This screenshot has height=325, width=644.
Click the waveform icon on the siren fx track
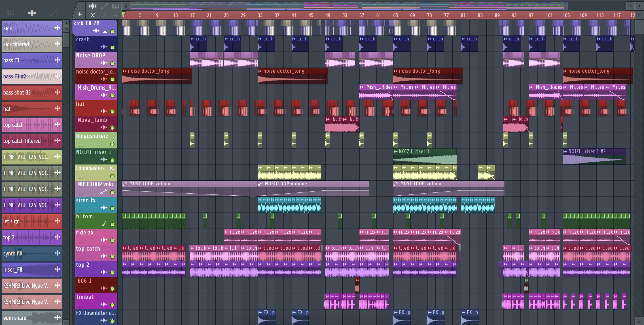point(104,208)
